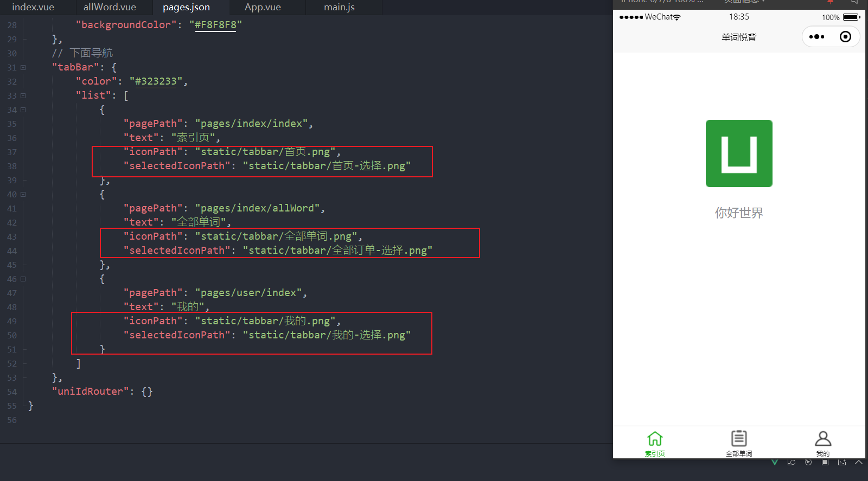Click the 我的 label in the simulator tab bar
Viewport: 868px width, 481px height.
823,454
